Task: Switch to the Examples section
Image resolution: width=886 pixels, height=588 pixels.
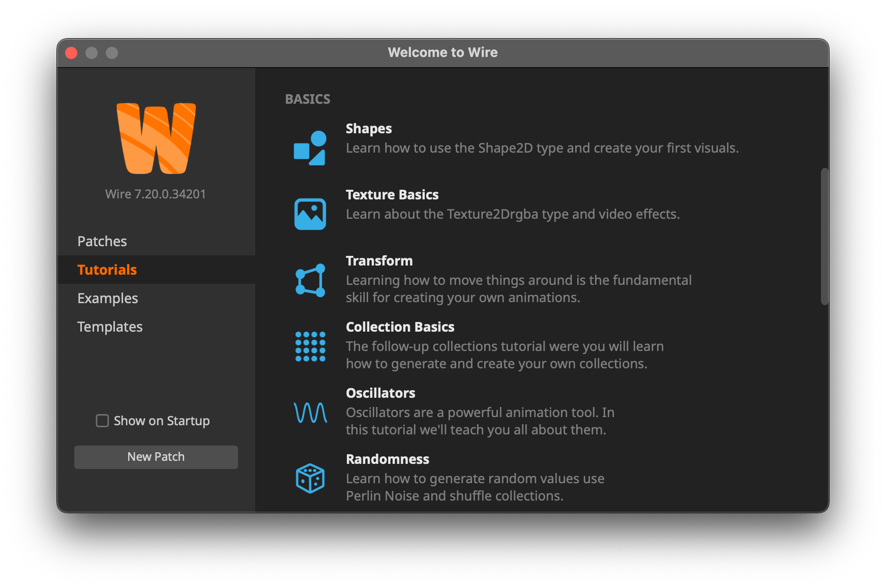Action: click(108, 298)
